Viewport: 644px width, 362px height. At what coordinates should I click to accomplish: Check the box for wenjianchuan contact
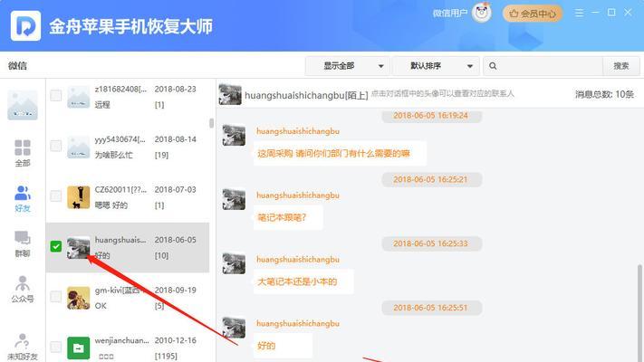click(x=56, y=347)
